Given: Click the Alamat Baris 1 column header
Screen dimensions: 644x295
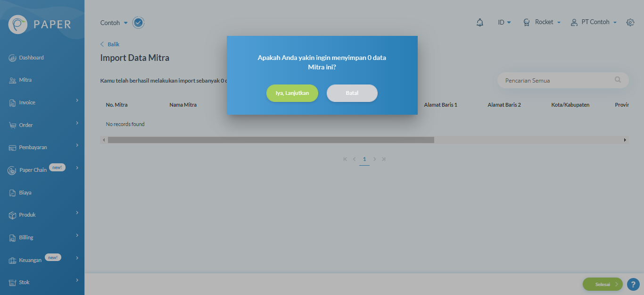Looking at the screenshot, I should (441, 105).
